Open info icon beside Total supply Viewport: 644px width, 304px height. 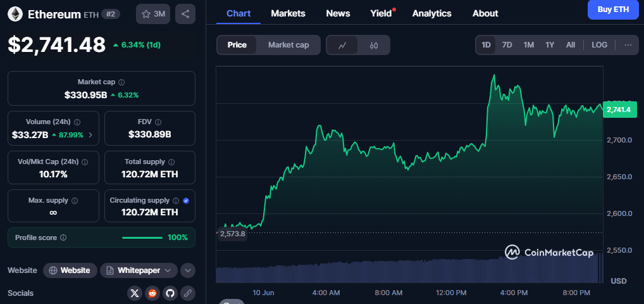(171, 162)
